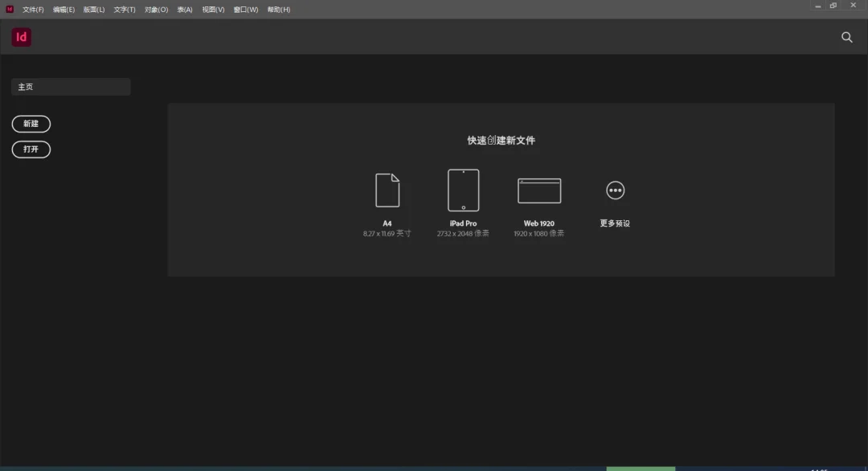
Task: Click the iPad Pro preset name text
Action: (464, 223)
